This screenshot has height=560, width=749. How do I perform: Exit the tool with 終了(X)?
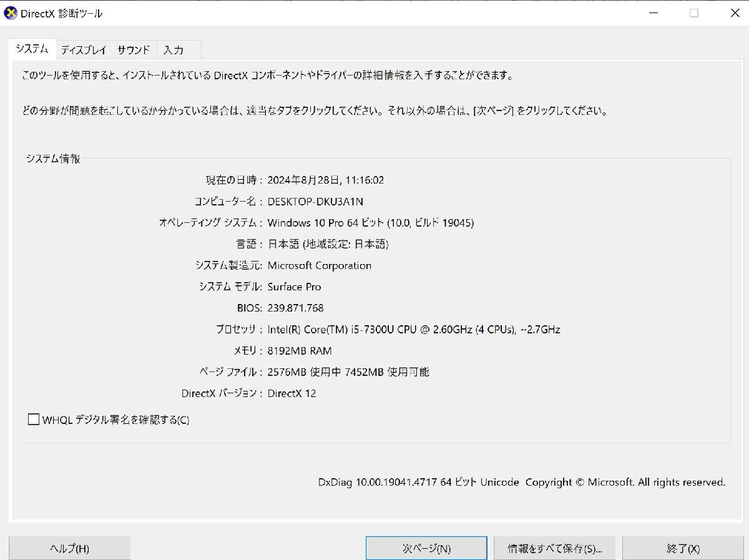tap(683, 548)
